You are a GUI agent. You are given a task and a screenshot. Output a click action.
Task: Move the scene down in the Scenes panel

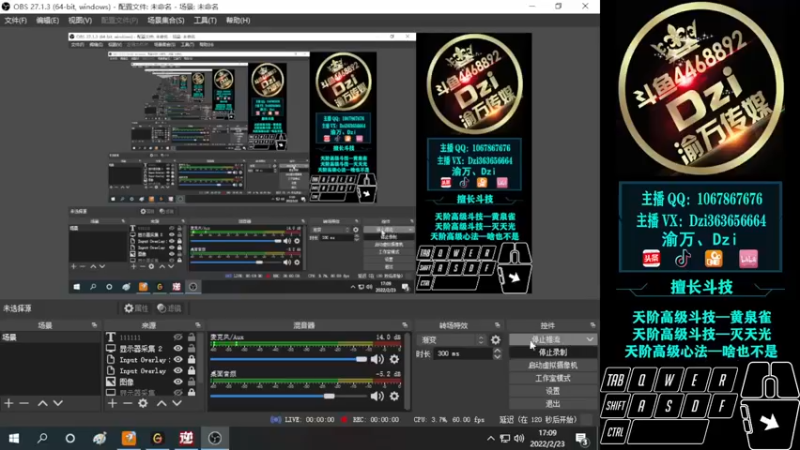(58, 404)
